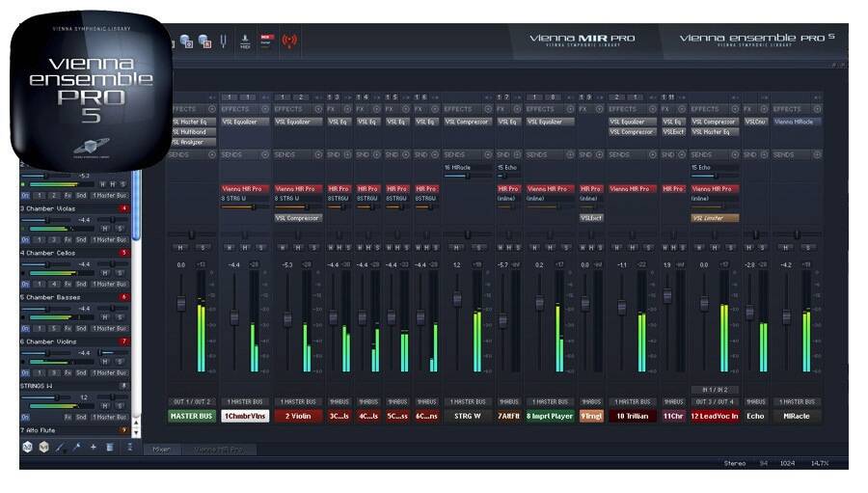Select Vienna MIR PRO header tab
The height and width of the screenshot is (493, 868).
tap(583, 40)
